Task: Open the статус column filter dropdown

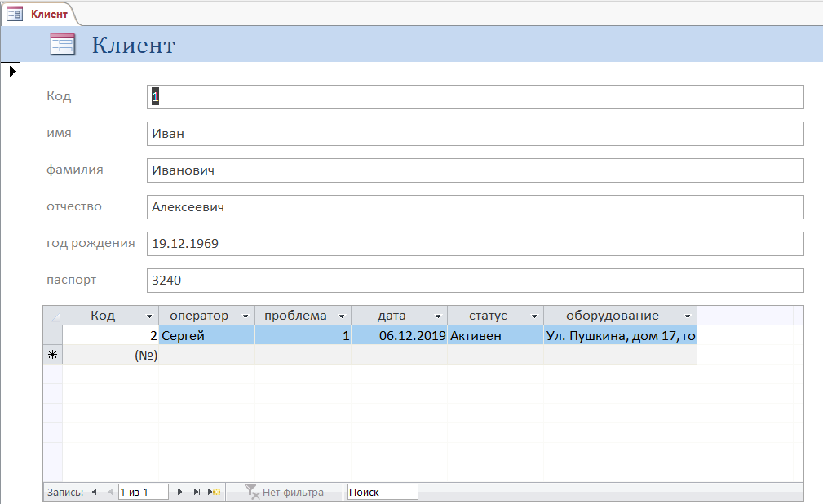Action: pos(534,316)
